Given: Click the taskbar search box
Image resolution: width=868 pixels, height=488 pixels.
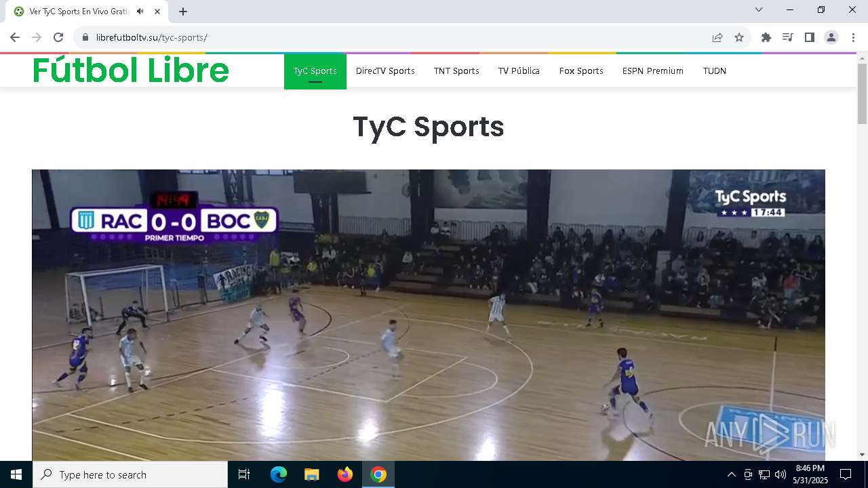Looking at the screenshot, I should pyautogui.click(x=130, y=474).
